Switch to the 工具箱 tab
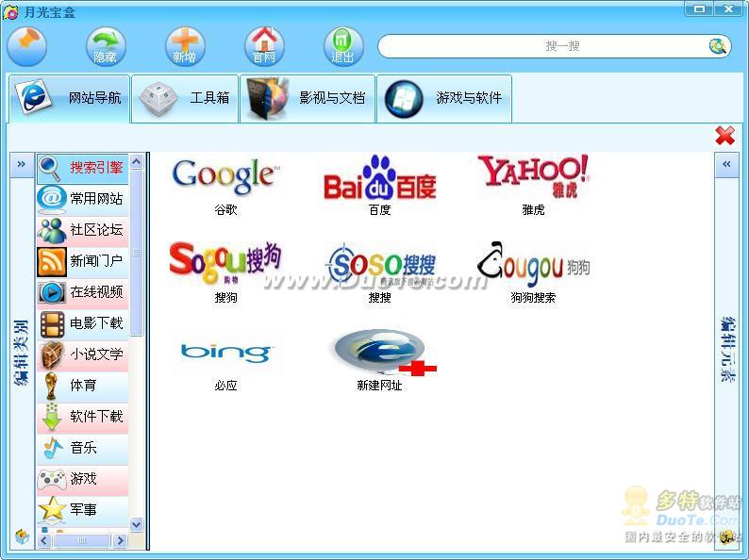Viewport: 749px width, 560px height. click(185, 98)
